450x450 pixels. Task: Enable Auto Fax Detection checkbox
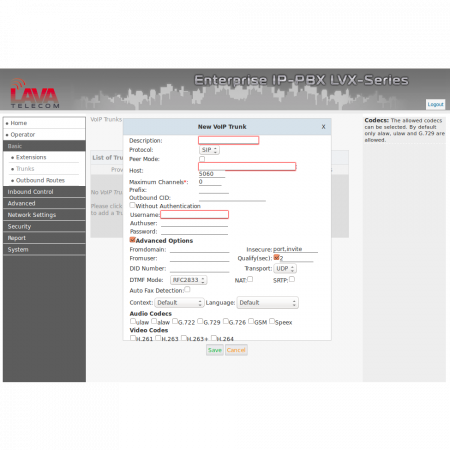pyautogui.click(x=187, y=289)
